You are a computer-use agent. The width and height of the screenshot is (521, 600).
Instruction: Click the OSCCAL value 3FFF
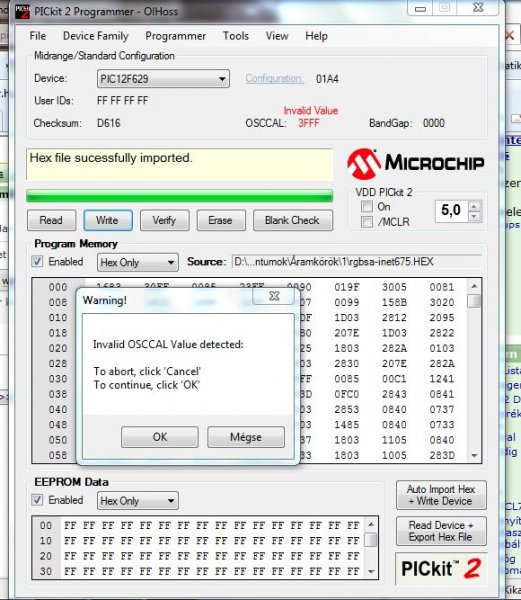tap(308, 123)
